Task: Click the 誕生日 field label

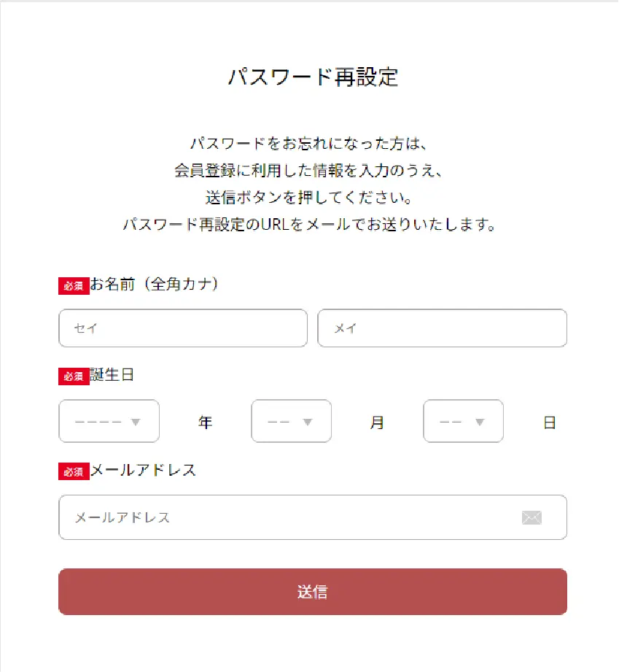Action: click(x=112, y=376)
